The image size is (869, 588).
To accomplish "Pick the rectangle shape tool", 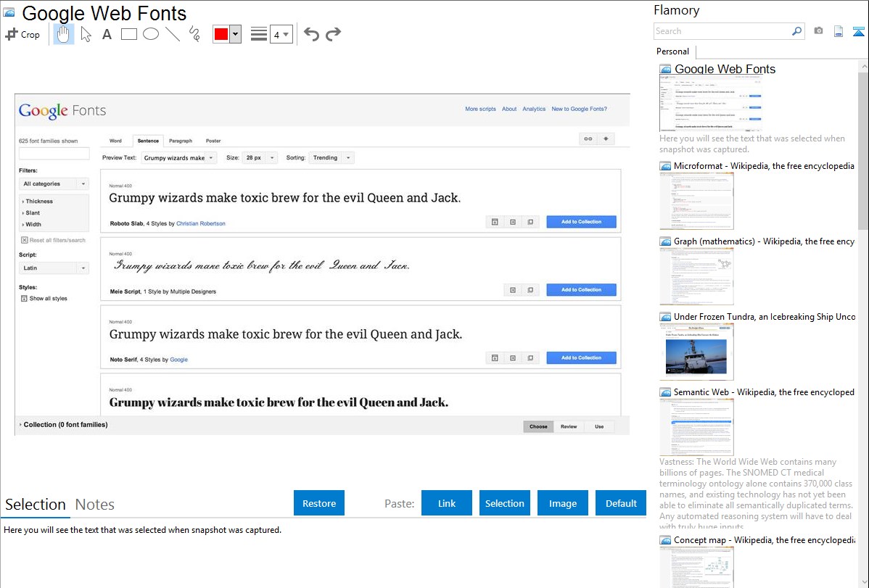I will (x=129, y=34).
